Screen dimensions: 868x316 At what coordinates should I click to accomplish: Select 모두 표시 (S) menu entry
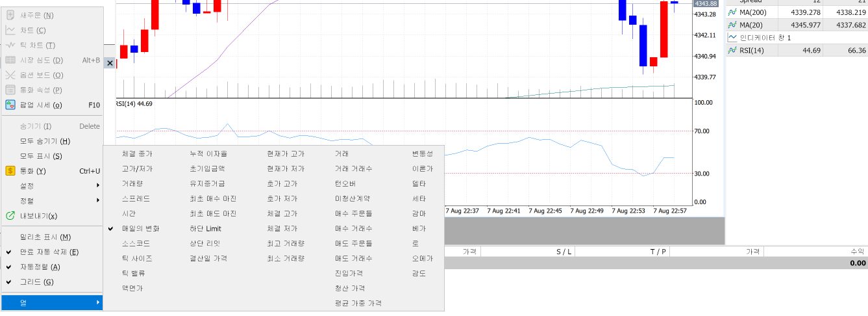[x=41, y=156]
